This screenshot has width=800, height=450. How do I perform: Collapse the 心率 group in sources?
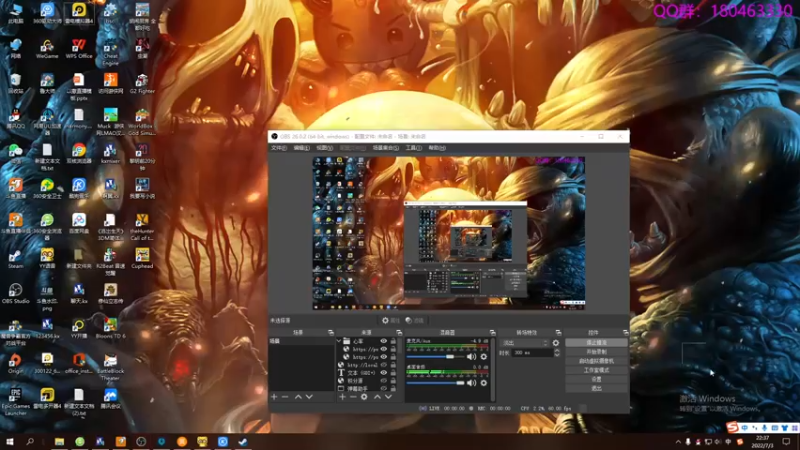coord(339,341)
